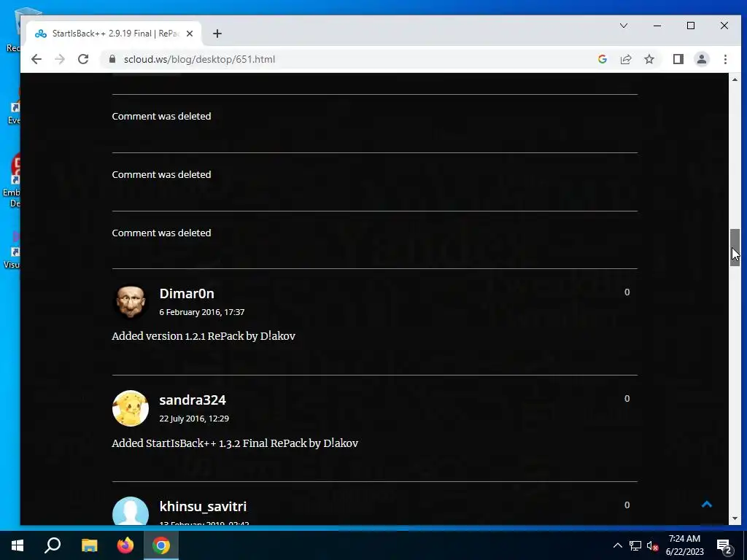The image size is (747, 560).
Task: Reload the current page
Action: (83, 59)
